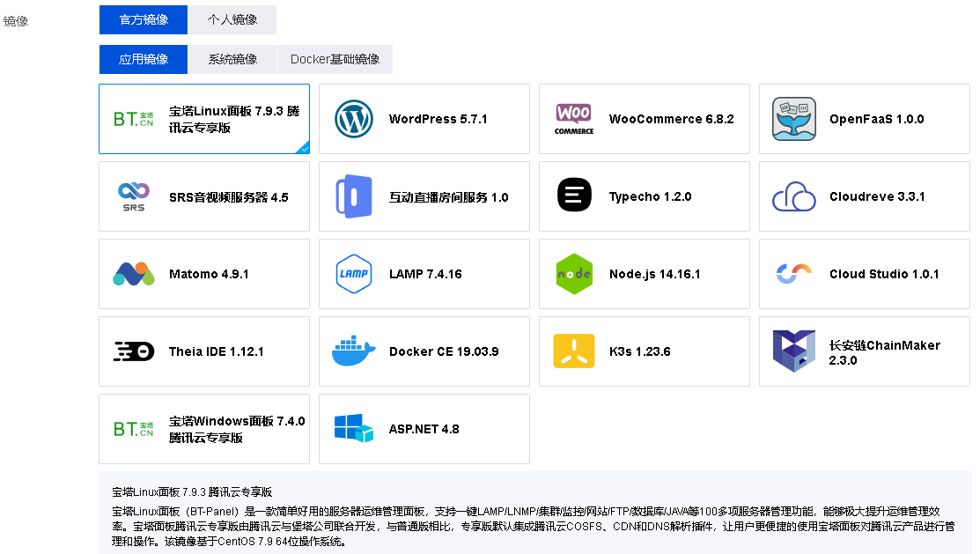Select the 应用镜像 tab
980x554 pixels.
(144, 59)
